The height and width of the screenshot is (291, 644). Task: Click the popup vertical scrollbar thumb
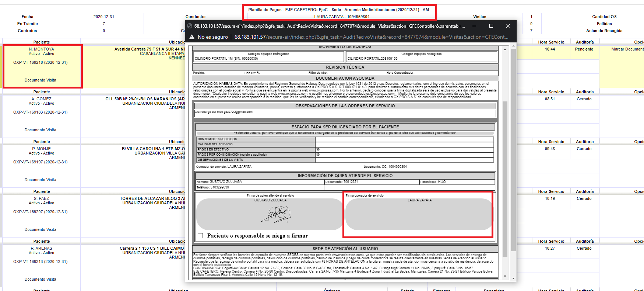coord(505,179)
